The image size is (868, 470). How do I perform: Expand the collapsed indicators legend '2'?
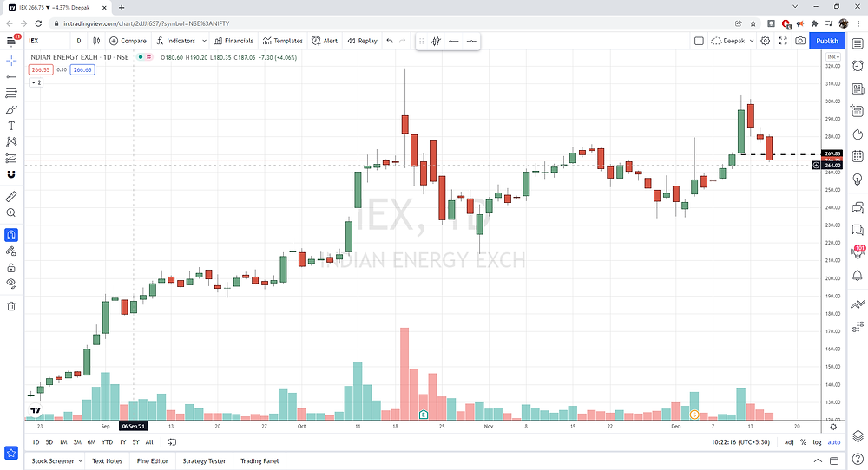pos(36,82)
